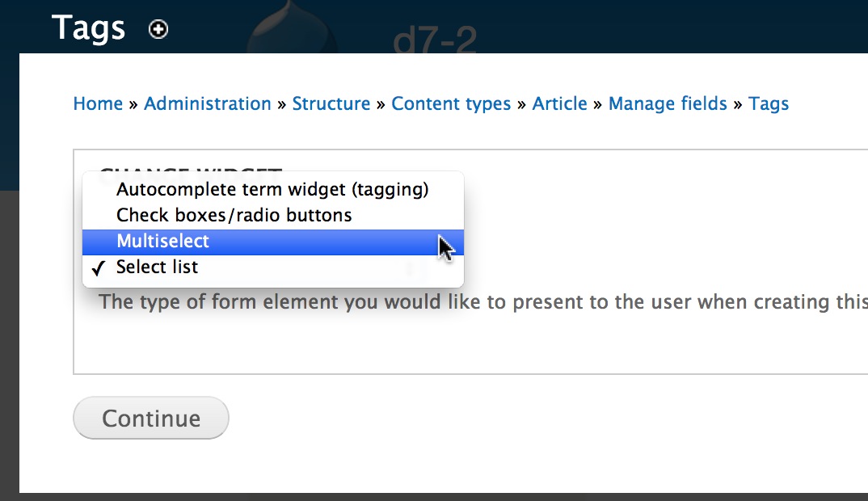The image size is (868, 501).
Task: Click the plus shortcut icon beside Tags
Action: point(158,29)
